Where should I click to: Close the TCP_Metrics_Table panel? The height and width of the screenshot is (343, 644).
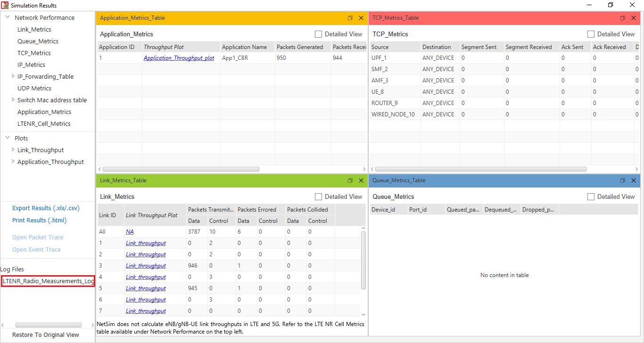pos(634,18)
